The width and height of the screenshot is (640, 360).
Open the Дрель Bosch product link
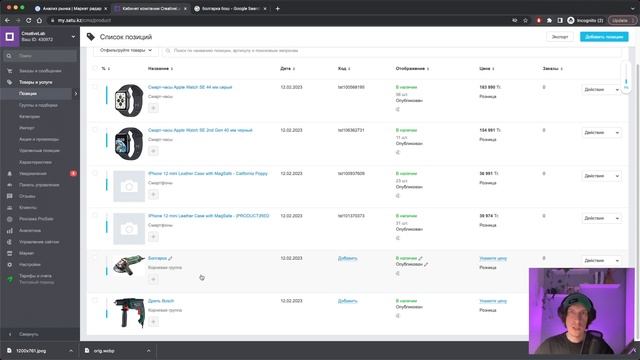pos(161,301)
